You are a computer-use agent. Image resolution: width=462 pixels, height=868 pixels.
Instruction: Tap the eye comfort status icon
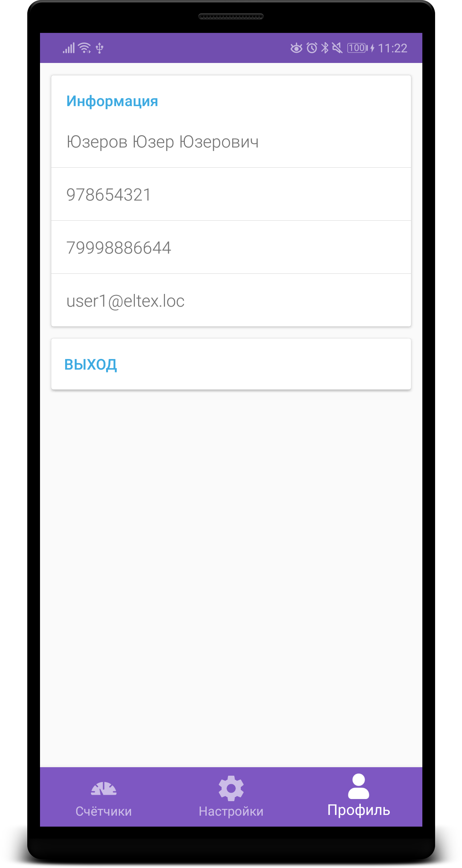(296, 48)
